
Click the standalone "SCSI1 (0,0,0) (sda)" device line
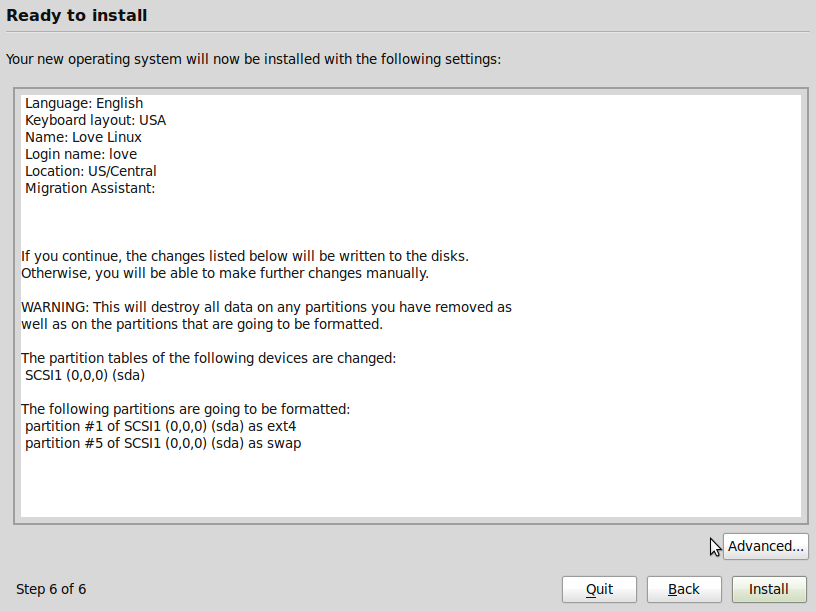[x=88, y=375]
